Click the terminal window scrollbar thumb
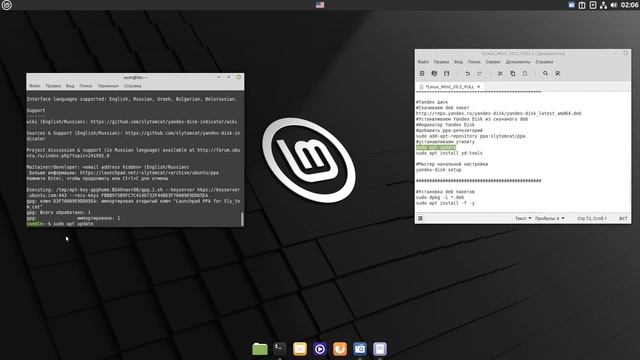The height and width of the screenshot is (360, 640). 242,219
